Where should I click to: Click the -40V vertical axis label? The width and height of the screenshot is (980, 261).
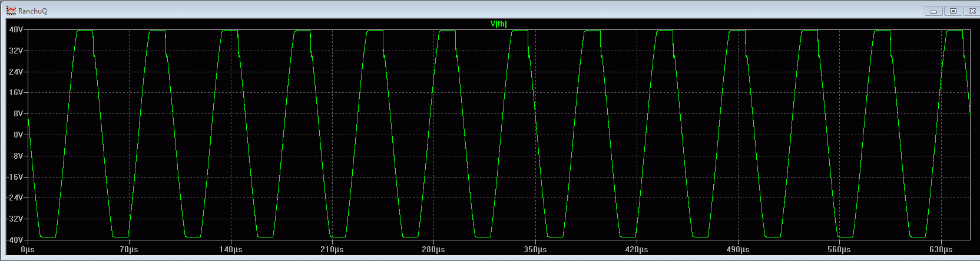point(15,240)
